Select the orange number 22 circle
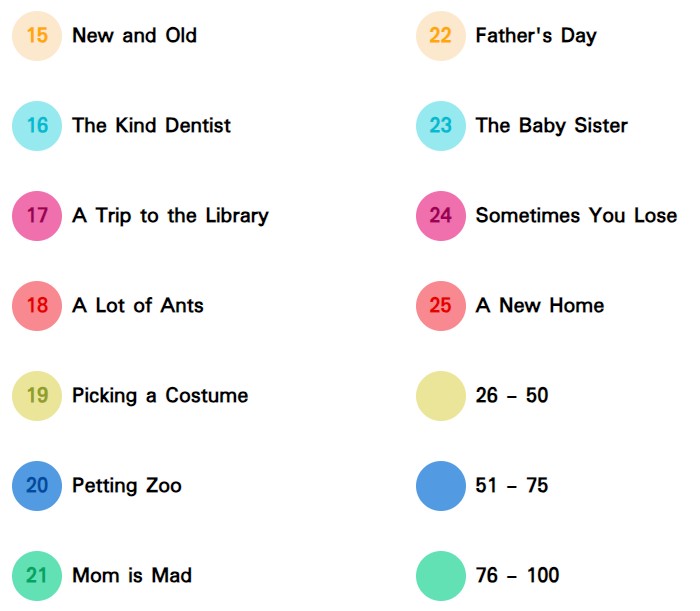 tap(441, 36)
